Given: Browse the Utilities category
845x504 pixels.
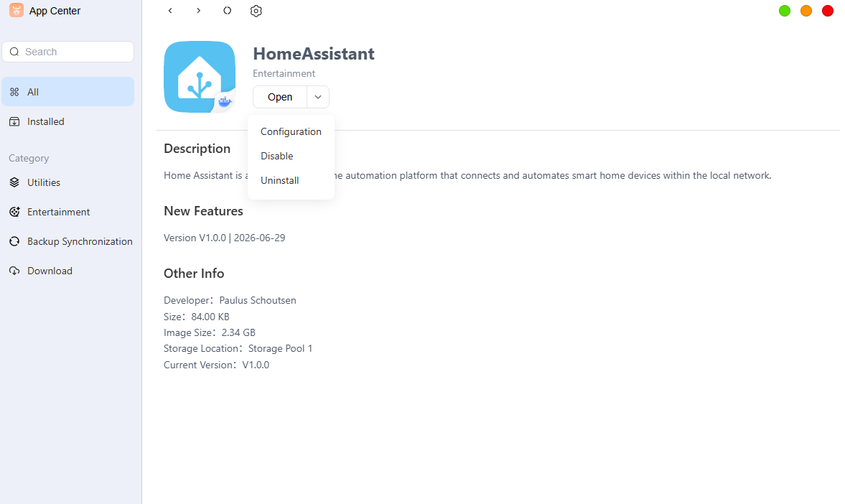Looking at the screenshot, I should tap(68, 183).
